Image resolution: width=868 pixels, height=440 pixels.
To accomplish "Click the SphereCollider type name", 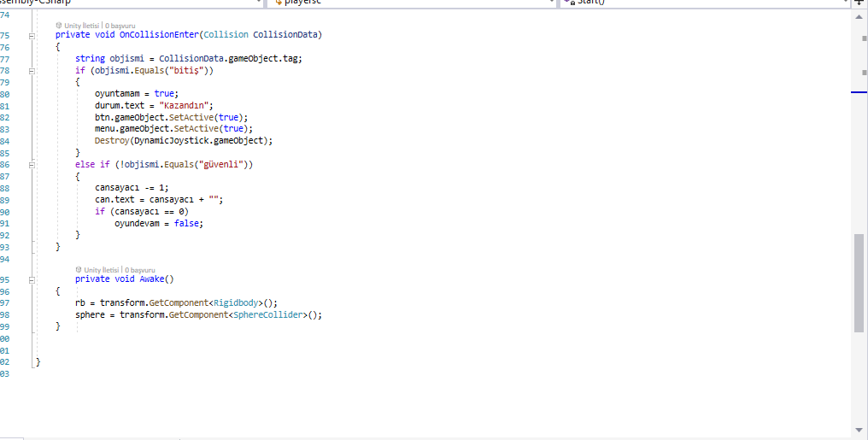I will click(x=268, y=315).
